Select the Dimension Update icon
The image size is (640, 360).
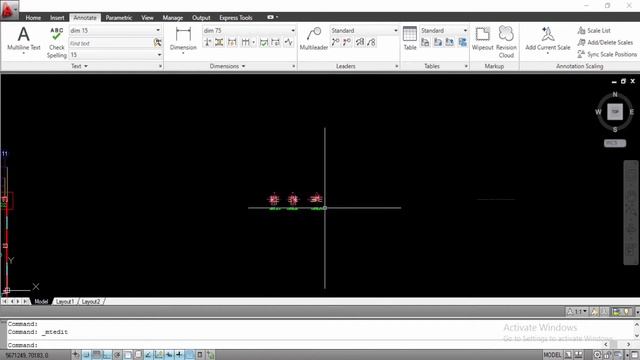(x=276, y=42)
